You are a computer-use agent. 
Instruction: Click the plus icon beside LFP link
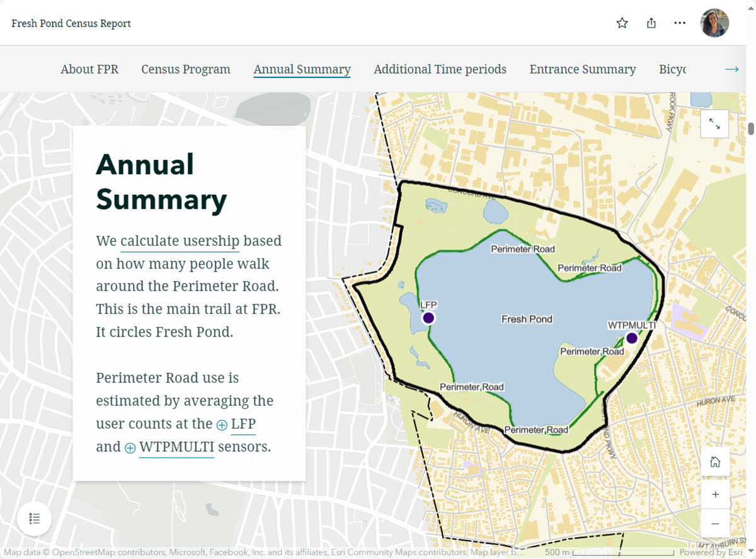221,425
